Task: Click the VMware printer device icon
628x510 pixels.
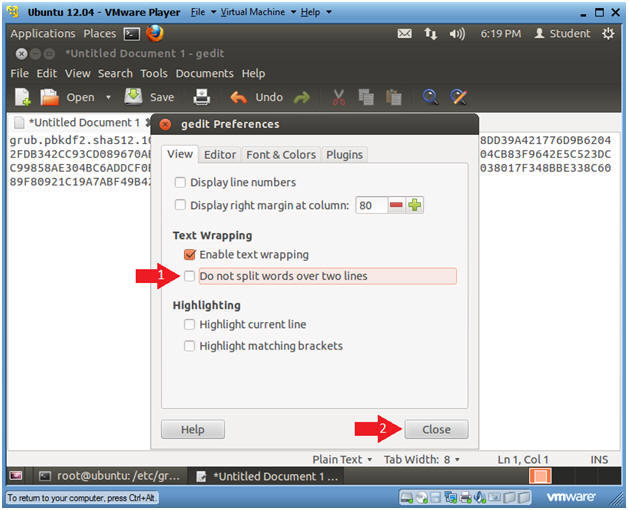Action: pyautogui.click(x=465, y=498)
